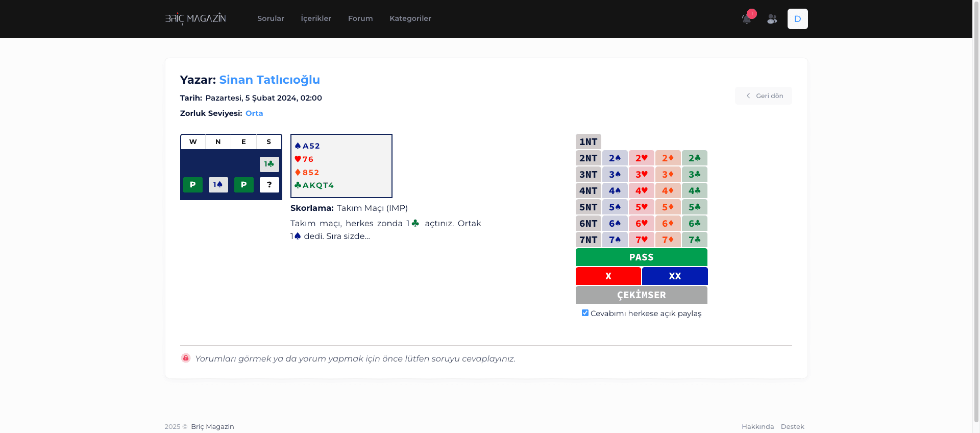The height and width of the screenshot is (433, 980).
Task: Select the 6 spades bid
Action: pos(615,223)
